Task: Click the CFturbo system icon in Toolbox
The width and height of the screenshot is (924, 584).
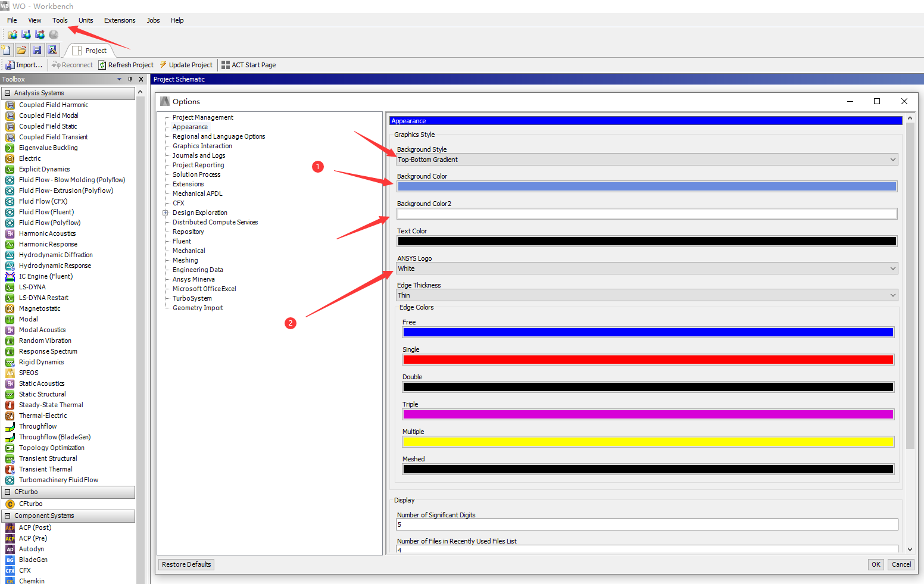Action: click(10, 504)
